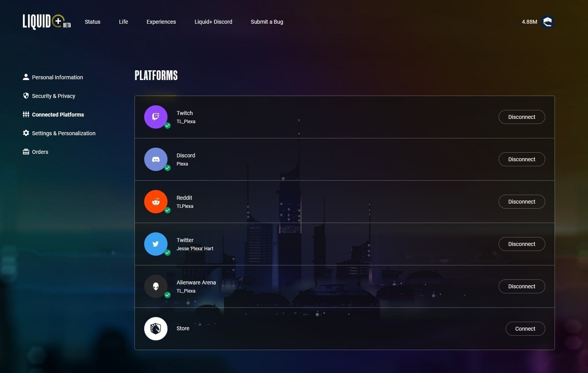Connect the Store platform

coord(525,328)
